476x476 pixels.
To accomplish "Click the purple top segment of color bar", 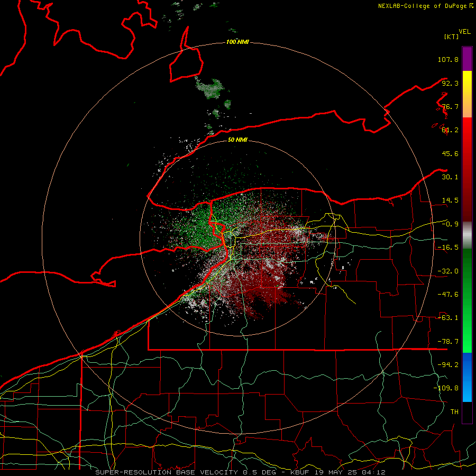I will [x=467, y=59].
